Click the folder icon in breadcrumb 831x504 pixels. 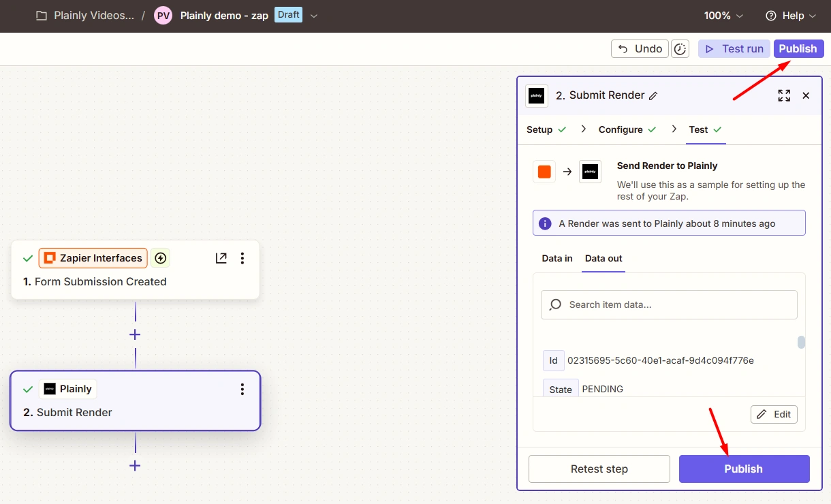(x=42, y=16)
